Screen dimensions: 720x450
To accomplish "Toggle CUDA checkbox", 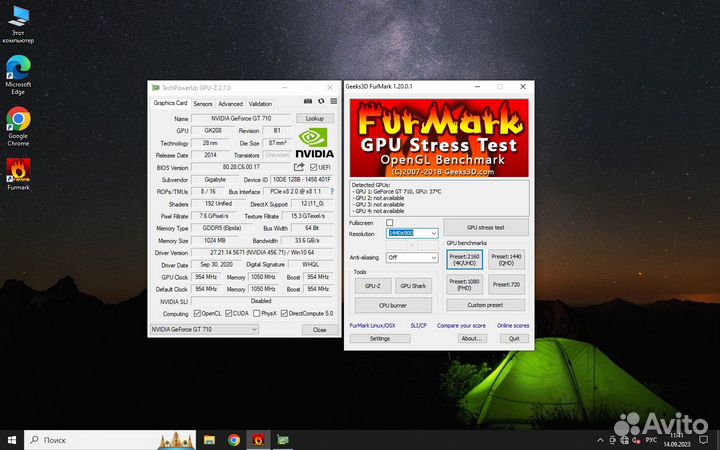I will pos(228,313).
